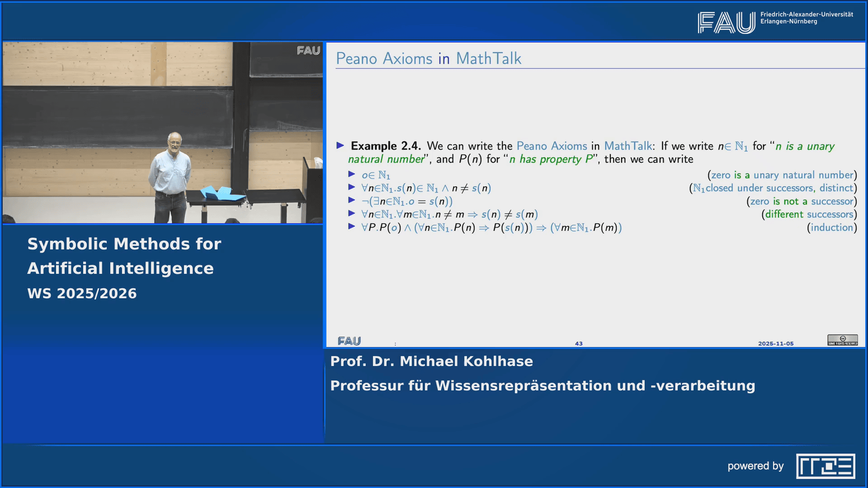Open the slide title 'Peano Axioms in MathTalk'
Image resolution: width=868 pixels, height=488 pixels.
[x=429, y=58]
